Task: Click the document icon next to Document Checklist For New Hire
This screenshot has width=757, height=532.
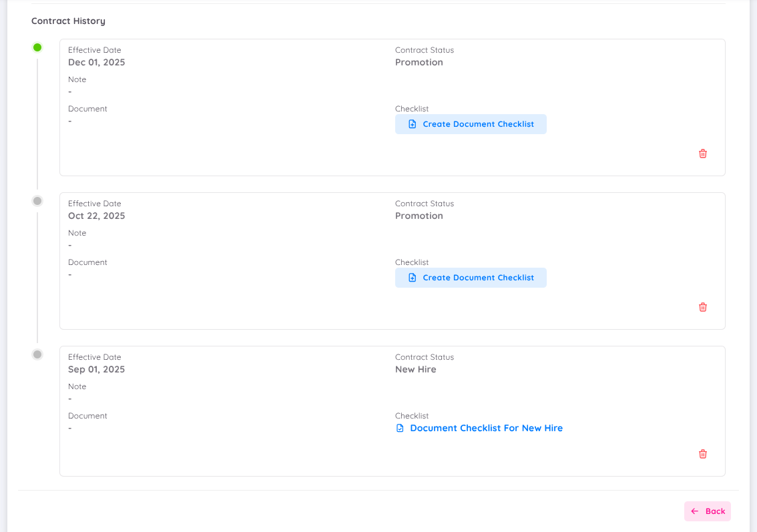Action: [x=401, y=428]
